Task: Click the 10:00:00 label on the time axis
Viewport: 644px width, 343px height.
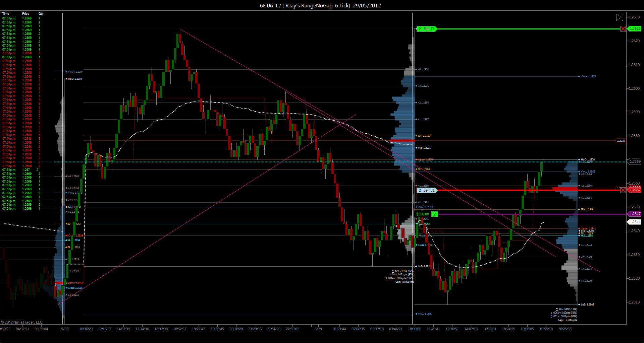Action: [x=415, y=329]
